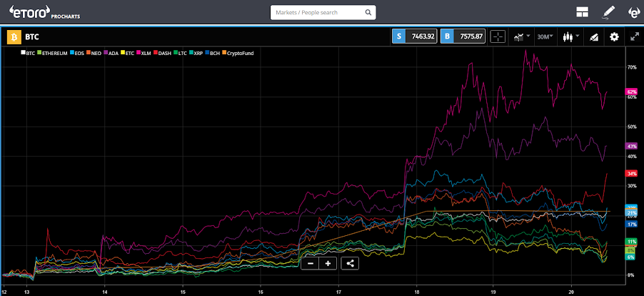This screenshot has height=296, width=644.
Task: Click the 43% ADA price label
Action: point(631,146)
